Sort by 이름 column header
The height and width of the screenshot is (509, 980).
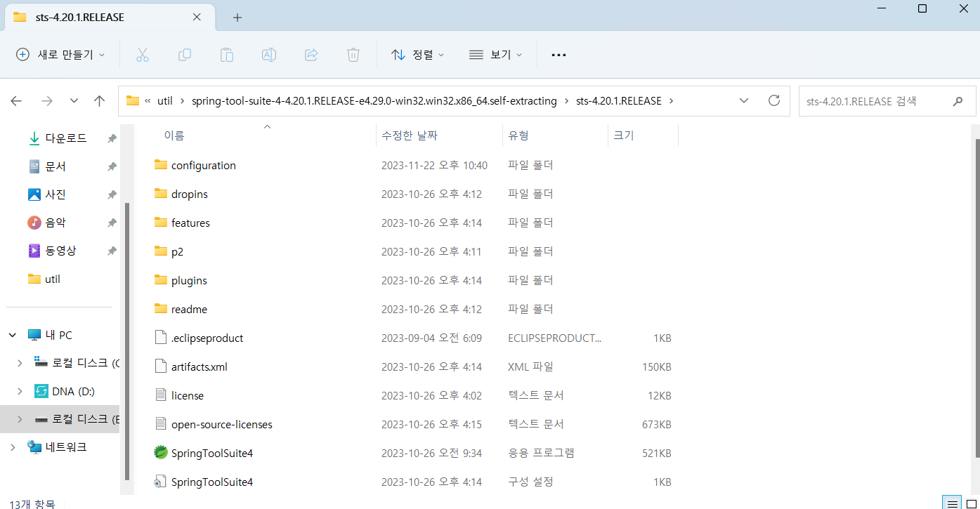[174, 135]
